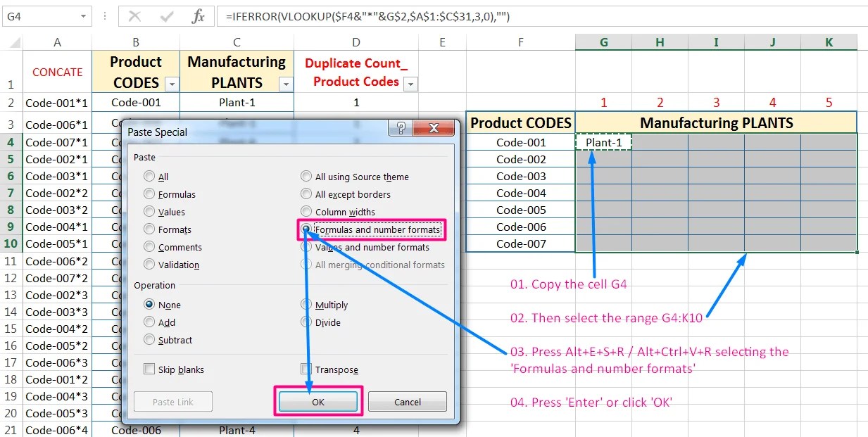Select the Column widths paste option

click(x=306, y=211)
